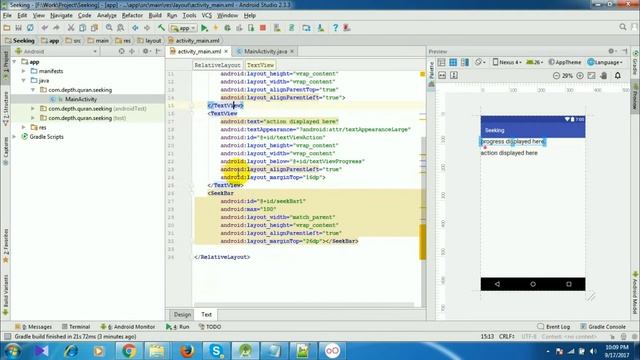Open the Android project view dropdown
The height and width of the screenshot is (360, 640).
56,51
